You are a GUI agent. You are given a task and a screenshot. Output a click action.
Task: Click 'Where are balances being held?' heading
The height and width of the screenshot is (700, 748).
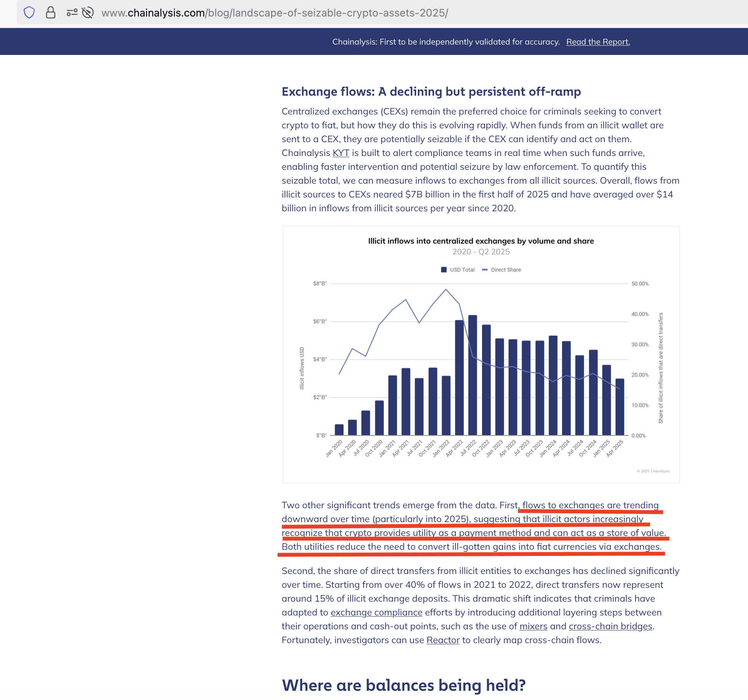tap(404, 685)
